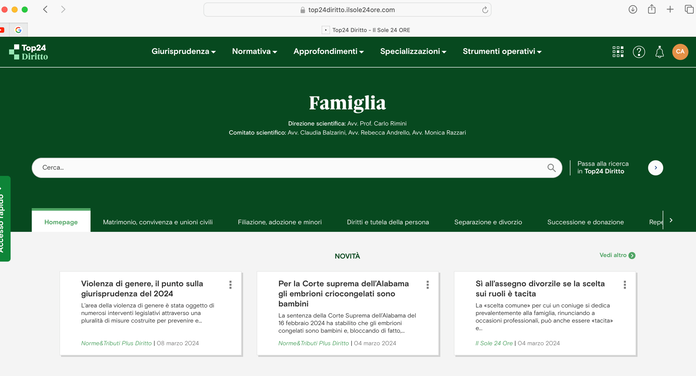Image resolution: width=696 pixels, height=376 pixels.
Task: Click the 08 marzo 2024 date text
Action: (178, 343)
